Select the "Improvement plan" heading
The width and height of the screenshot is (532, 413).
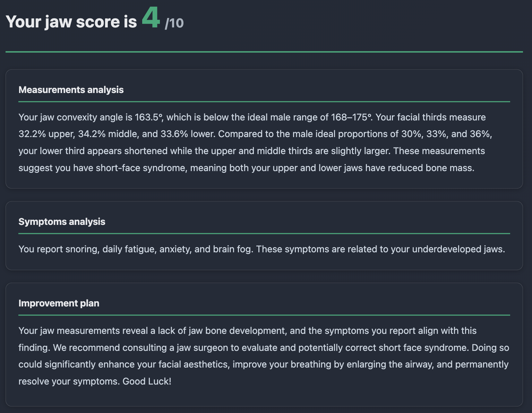click(59, 303)
